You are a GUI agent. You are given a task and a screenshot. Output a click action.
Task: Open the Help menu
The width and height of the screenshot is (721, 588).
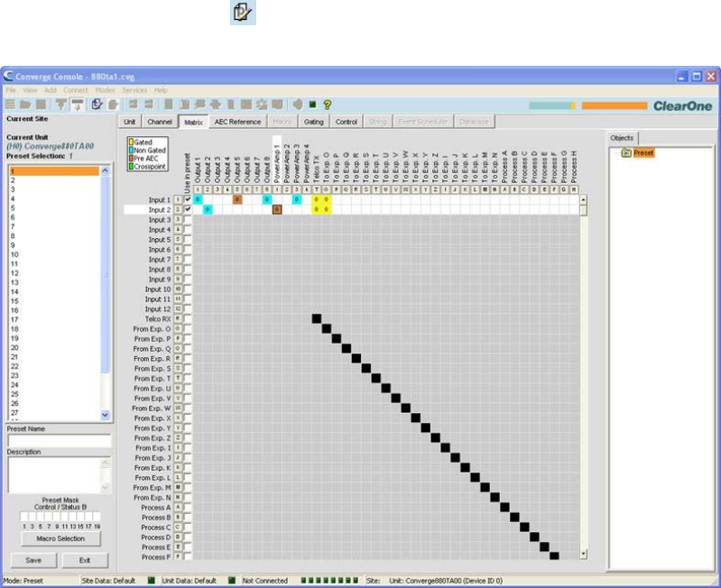[x=161, y=90]
